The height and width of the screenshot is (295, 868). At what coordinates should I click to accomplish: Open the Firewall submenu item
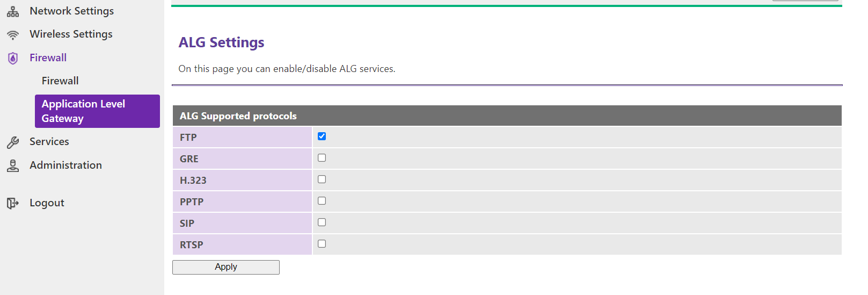(x=60, y=81)
